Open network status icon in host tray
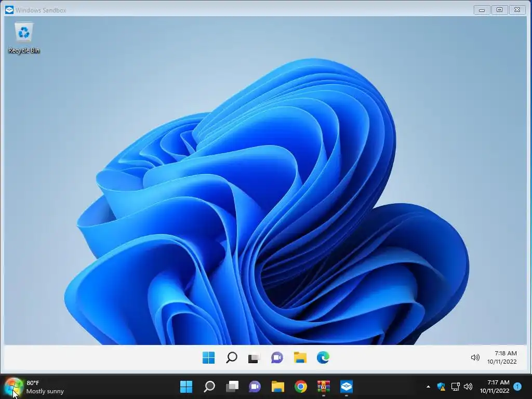The width and height of the screenshot is (532, 399). (x=455, y=387)
